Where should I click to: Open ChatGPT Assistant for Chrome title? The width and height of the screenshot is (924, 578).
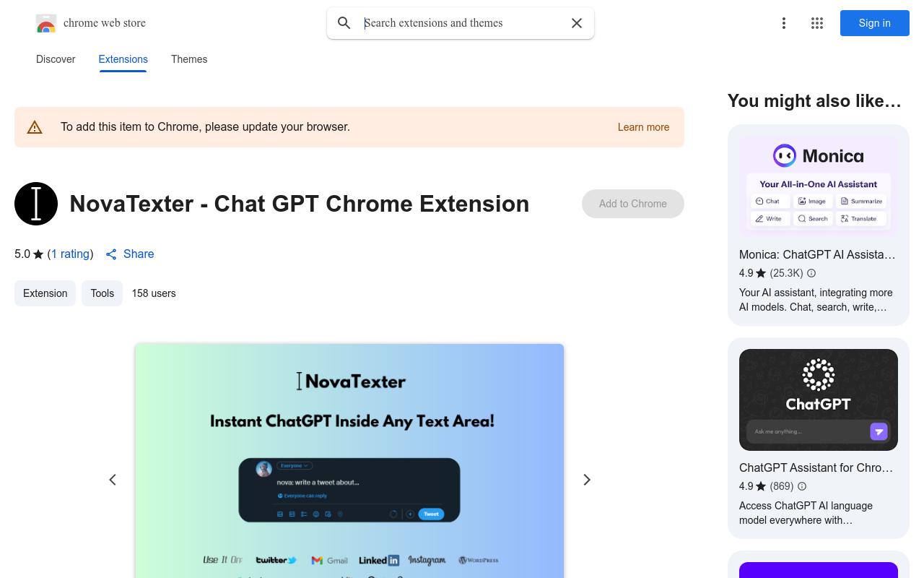(816, 467)
